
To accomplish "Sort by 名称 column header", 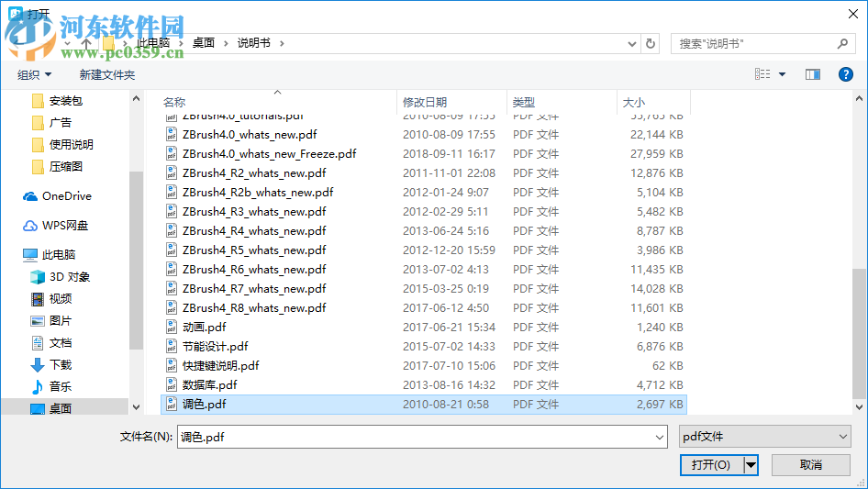I will tap(174, 103).
